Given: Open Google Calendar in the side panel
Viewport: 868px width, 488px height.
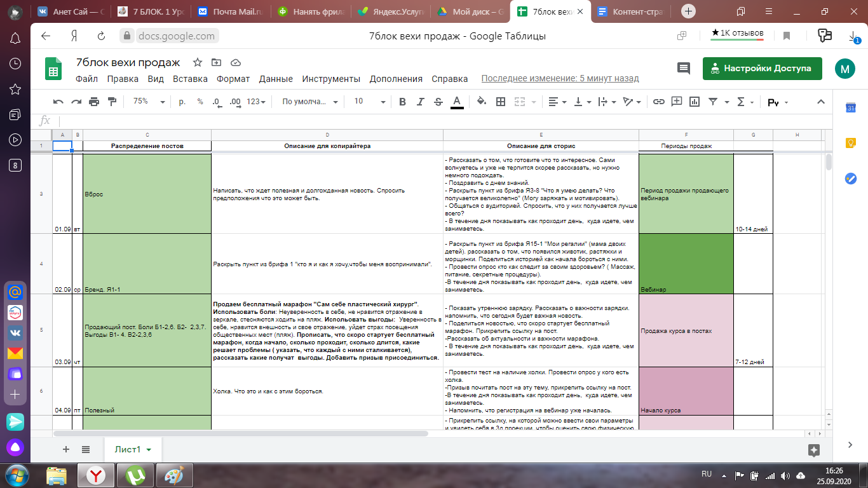Looking at the screenshot, I should point(851,108).
